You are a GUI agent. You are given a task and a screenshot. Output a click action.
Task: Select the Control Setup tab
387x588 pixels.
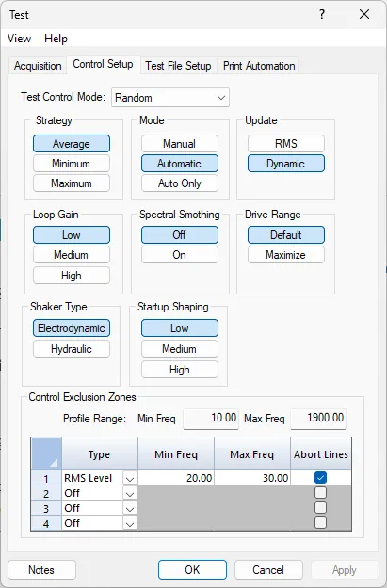click(x=104, y=64)
